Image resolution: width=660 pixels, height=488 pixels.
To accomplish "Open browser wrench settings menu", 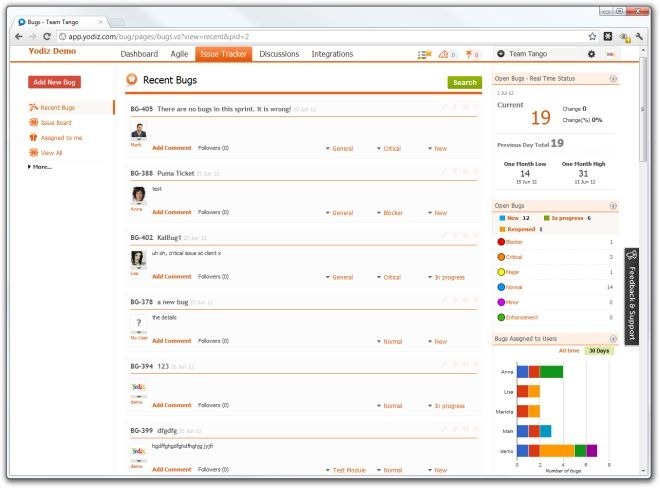I will tap(639, 37).
